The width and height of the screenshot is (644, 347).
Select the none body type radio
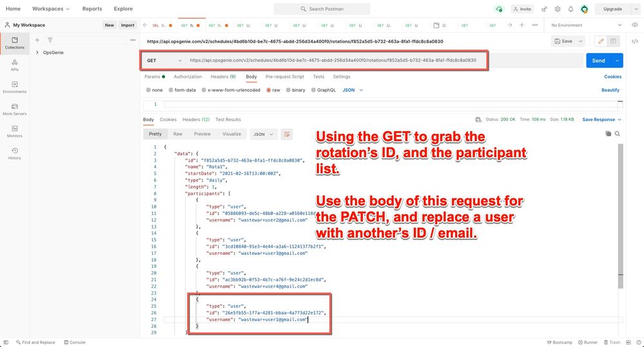(x=148, y=90)
